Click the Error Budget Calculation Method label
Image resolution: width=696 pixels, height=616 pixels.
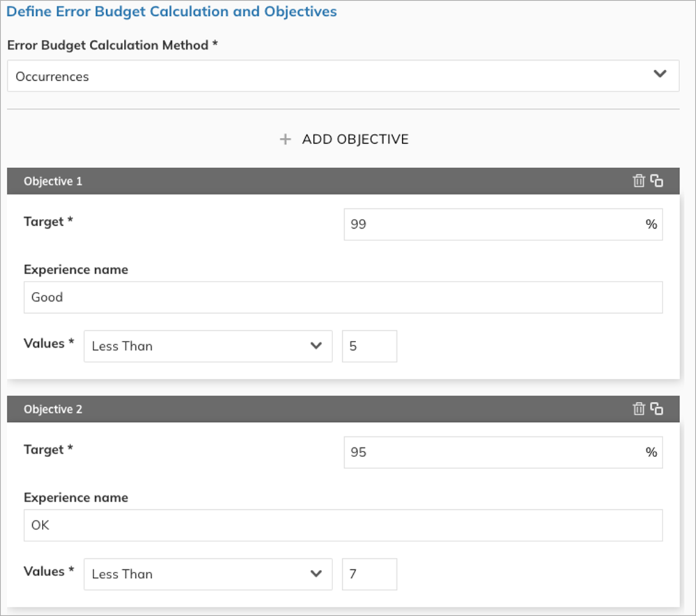pos(112,45)
